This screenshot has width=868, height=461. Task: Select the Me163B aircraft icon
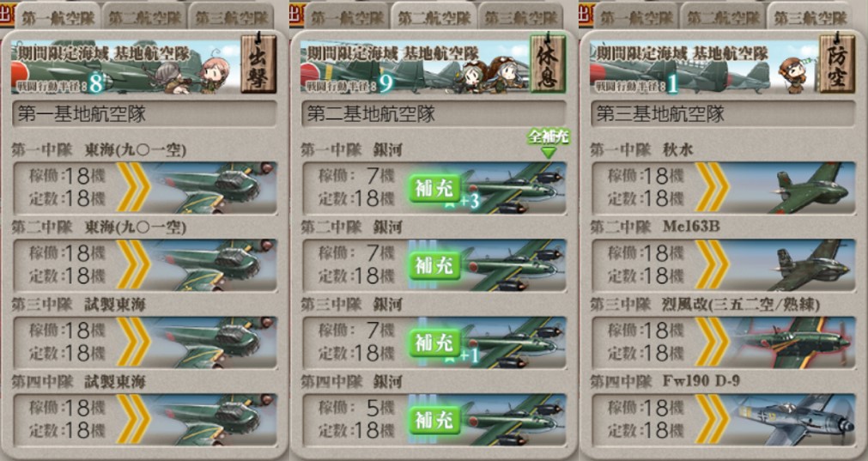[811, 265]
